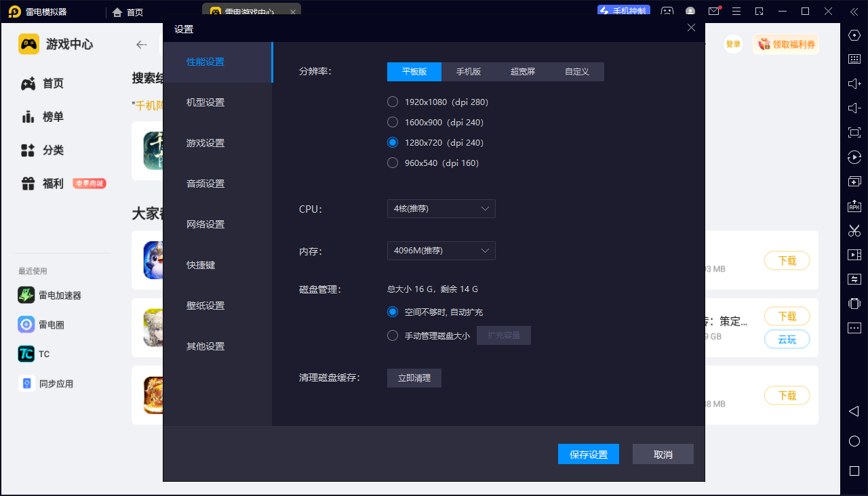Click the 扩充容量 button
Screen dimensions: 868x496
[504, 335]
